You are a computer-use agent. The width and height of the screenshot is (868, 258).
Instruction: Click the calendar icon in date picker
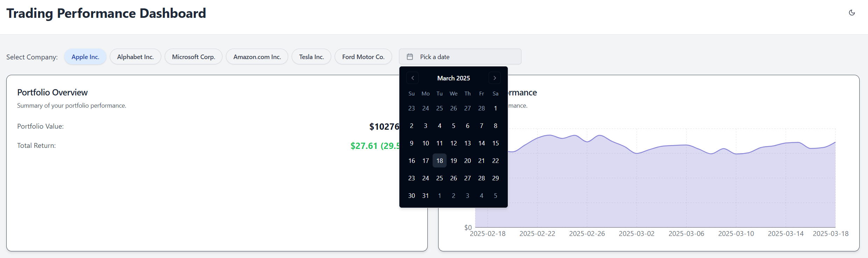410,57
